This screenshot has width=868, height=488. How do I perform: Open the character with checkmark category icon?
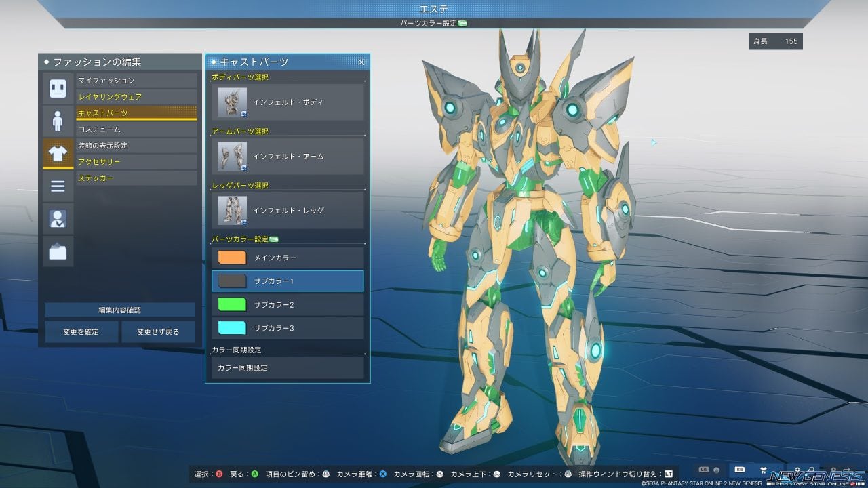click(x=58, y=218)
